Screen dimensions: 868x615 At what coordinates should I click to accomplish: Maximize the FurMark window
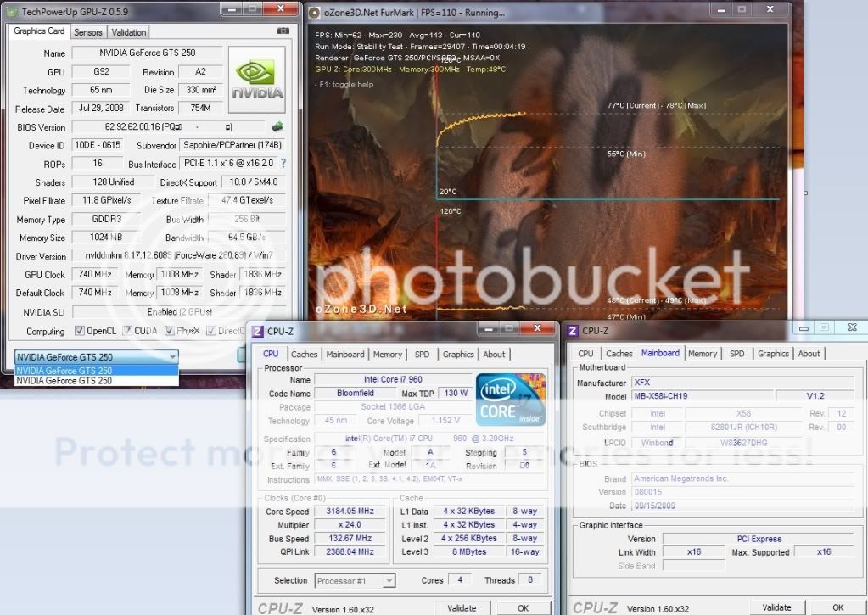click(742, 10)
